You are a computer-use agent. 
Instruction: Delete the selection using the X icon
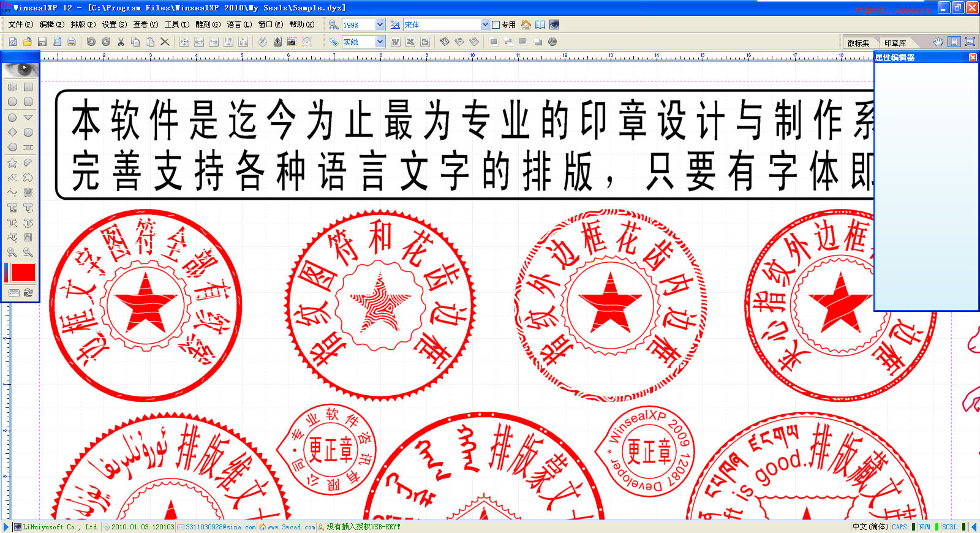(x=165, y=42)
